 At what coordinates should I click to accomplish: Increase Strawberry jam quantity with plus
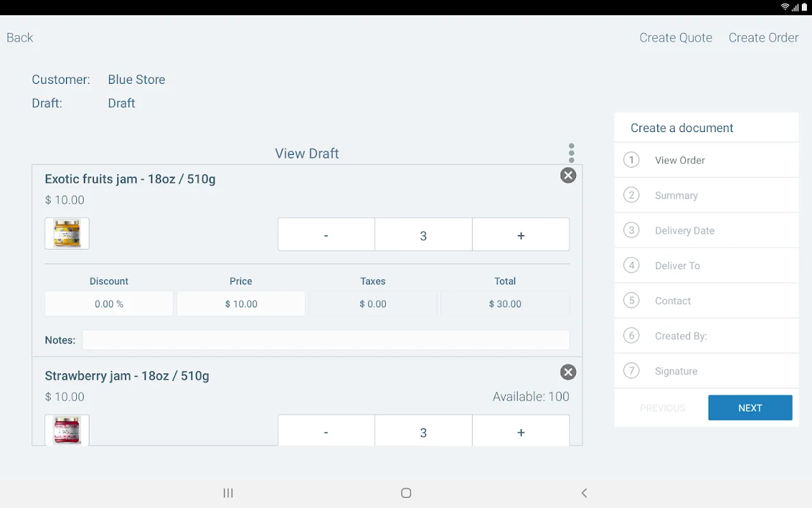pyautogui.click(x=521, y=431)
